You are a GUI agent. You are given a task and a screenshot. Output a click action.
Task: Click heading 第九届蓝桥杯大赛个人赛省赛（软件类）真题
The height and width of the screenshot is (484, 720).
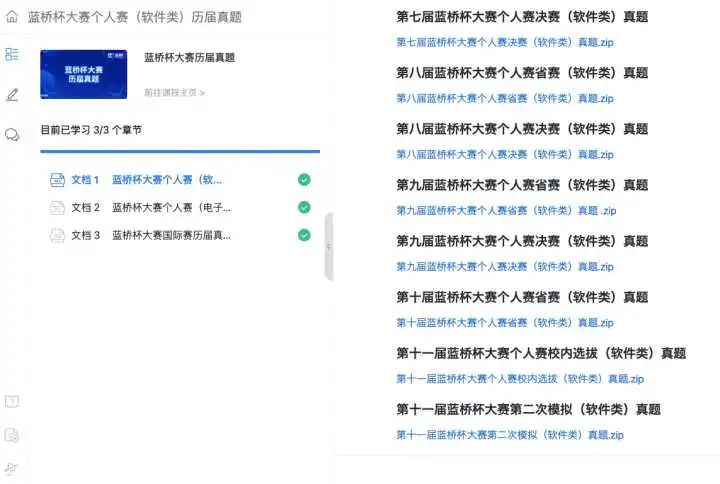522,185
